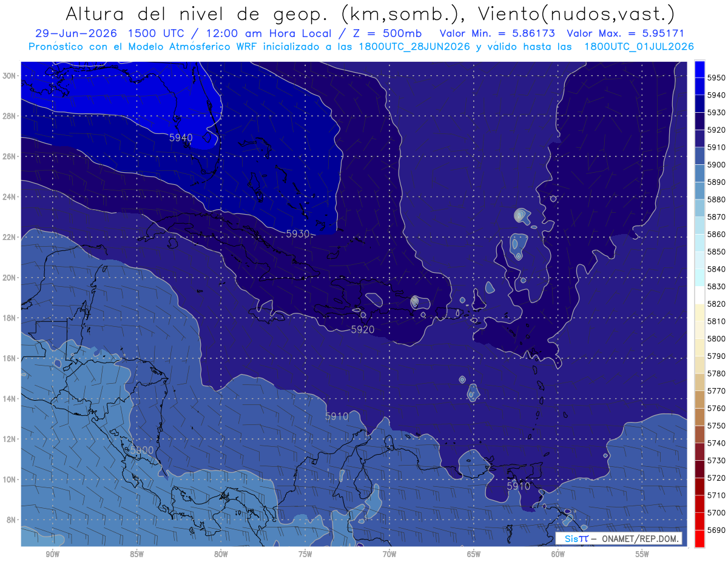Pick the bright blue swatch above 5950
728x562 pixels.
699,69
